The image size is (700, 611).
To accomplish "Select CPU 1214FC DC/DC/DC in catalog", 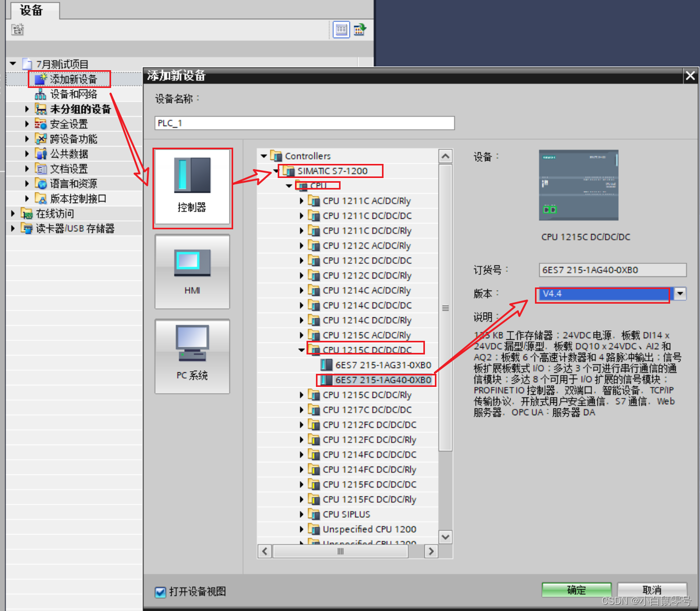I will click(370, 454).
